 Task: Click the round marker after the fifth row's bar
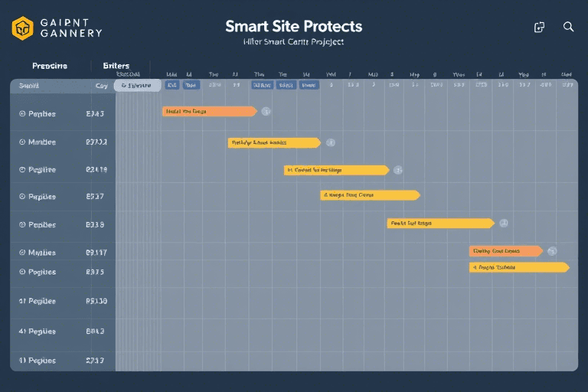click(x=503, y=224)
